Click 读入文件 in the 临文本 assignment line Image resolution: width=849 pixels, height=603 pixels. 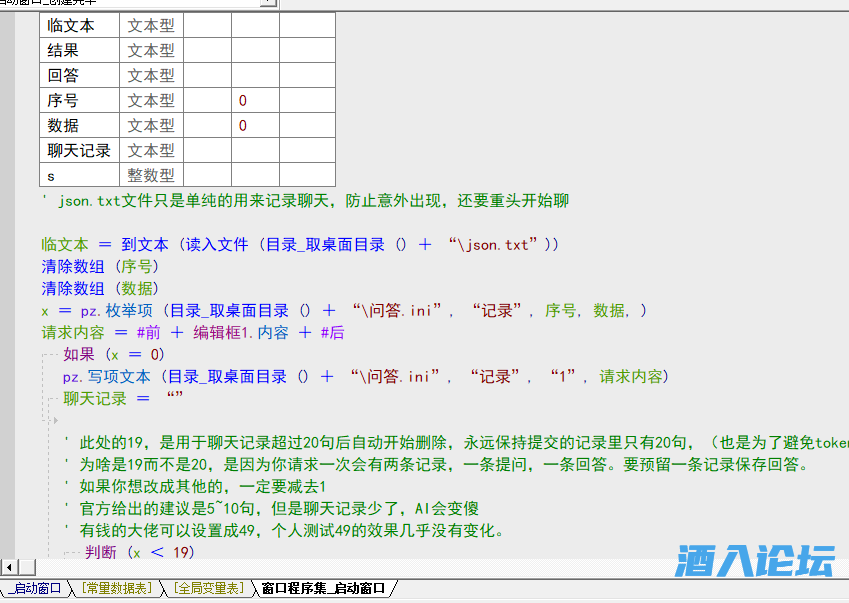click(x=217, y=245)
